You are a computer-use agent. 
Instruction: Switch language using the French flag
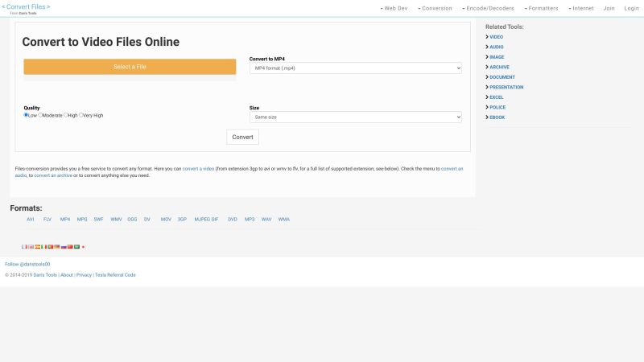pos(24,247)
